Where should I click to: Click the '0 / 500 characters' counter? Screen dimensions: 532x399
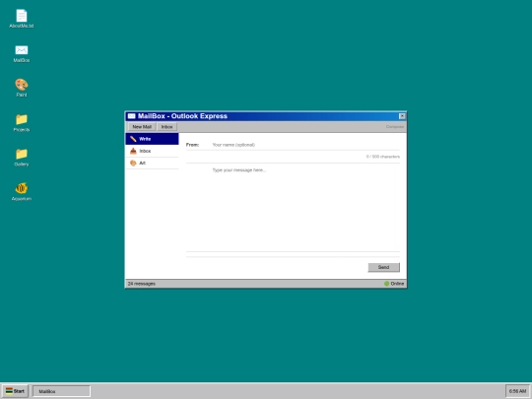(382, 157)
